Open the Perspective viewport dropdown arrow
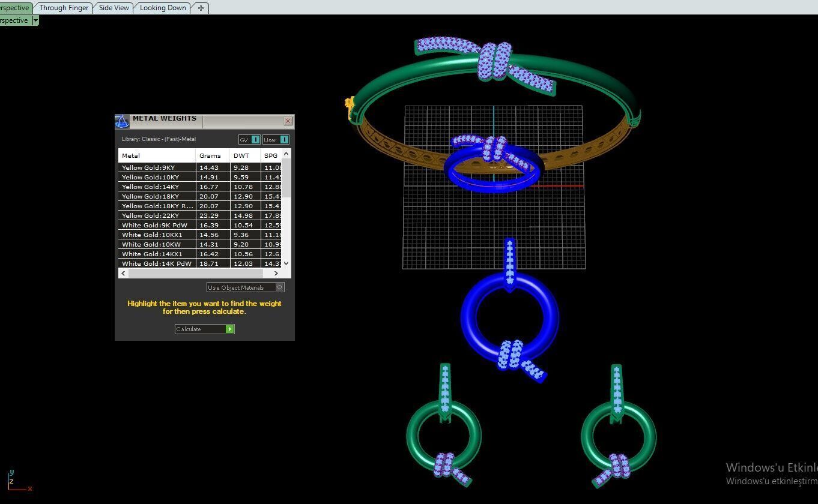Viewport: 818px width, 504px height. [35, 20]
